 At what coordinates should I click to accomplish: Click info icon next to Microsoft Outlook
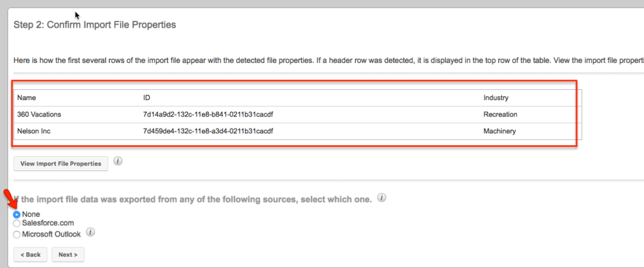point(91,233)
